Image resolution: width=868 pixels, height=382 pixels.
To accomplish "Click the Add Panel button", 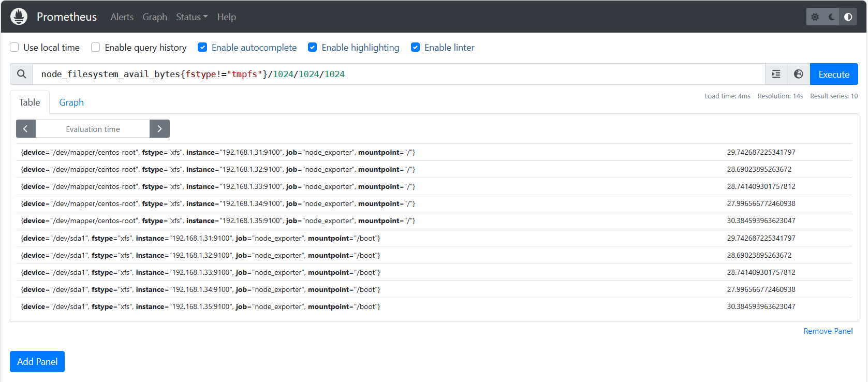I will coord(37,361).
